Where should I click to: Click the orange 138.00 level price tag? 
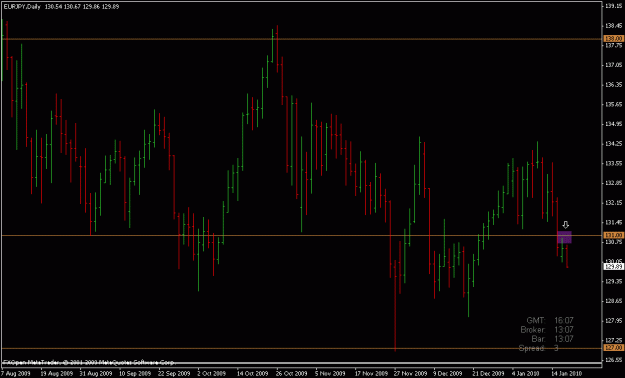(614, 39)
